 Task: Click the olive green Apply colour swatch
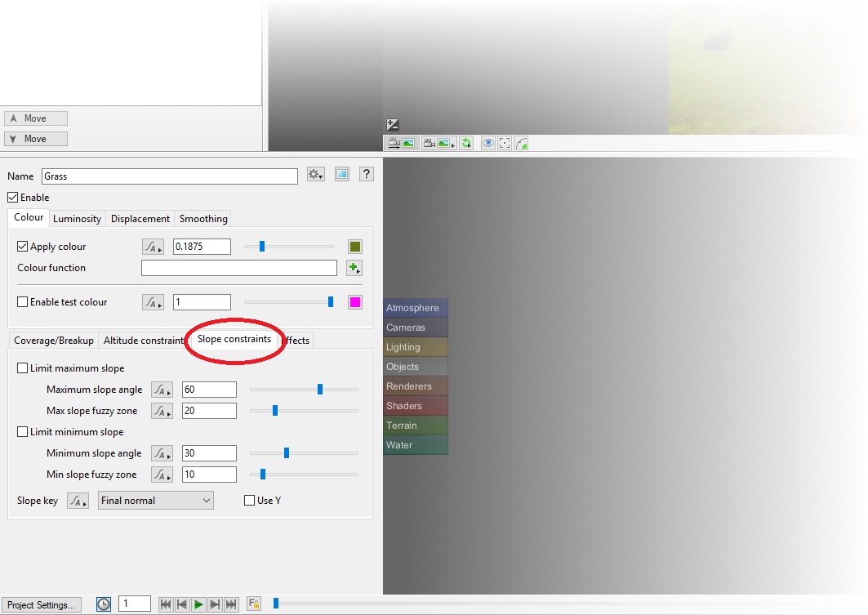pyautogui.click(x=355, y=247)
